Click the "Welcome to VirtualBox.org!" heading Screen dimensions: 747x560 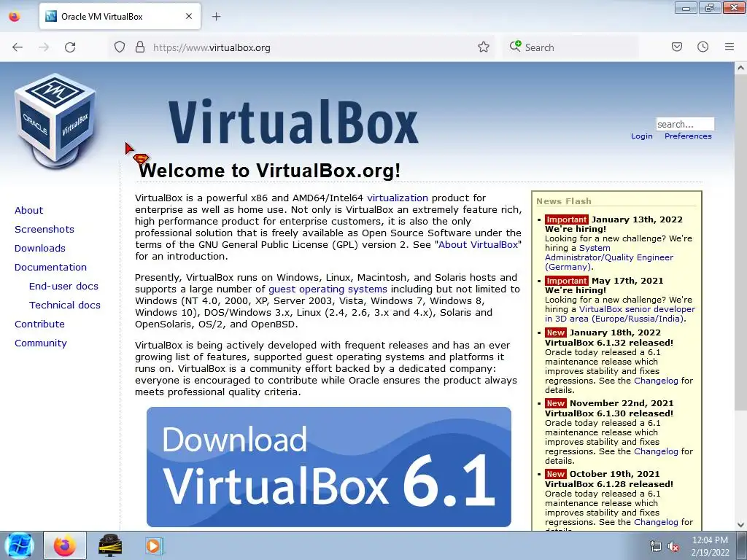tap(270, 171)
